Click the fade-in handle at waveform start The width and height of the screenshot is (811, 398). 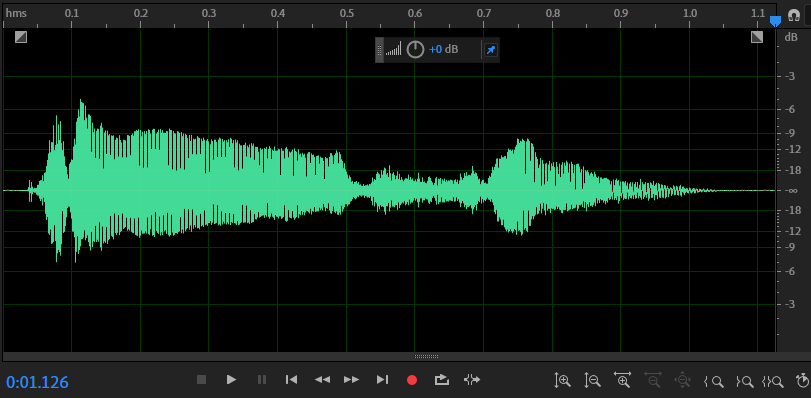[21, 37]
